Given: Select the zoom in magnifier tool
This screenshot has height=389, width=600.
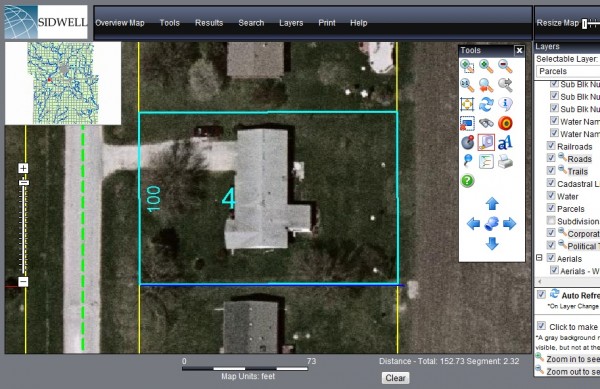Looking at the screenshot, I should point(486,66).
